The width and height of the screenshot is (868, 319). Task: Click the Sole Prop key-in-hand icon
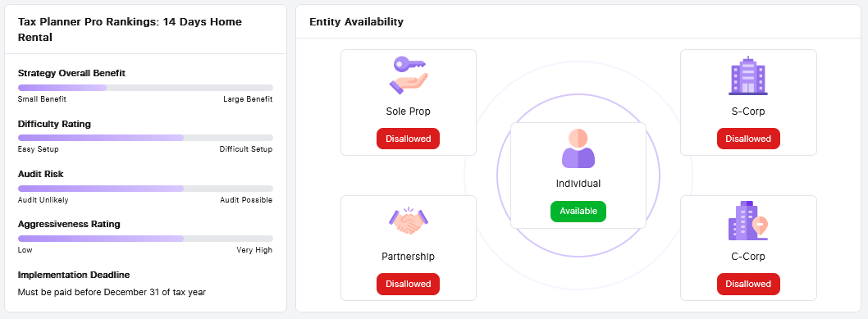408,75
